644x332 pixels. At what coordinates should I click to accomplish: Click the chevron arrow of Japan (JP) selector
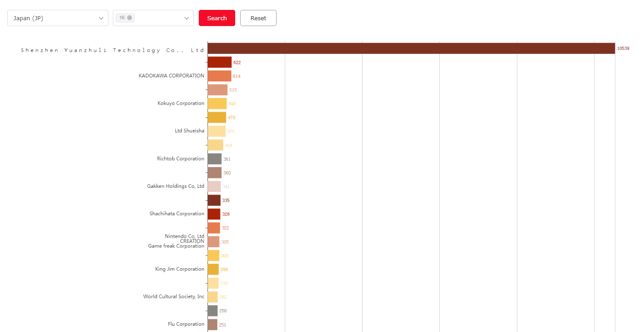101,18
